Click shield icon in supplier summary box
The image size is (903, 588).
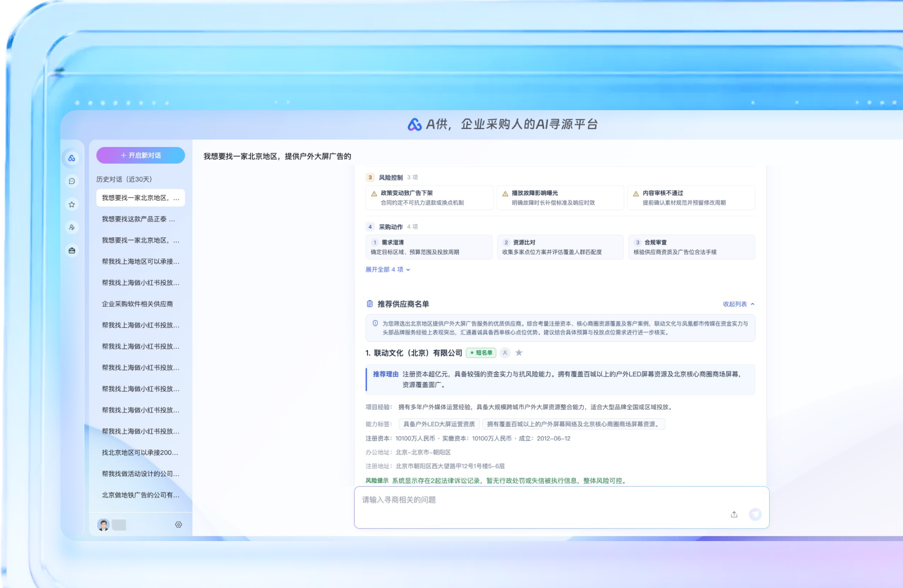(x=375, y=323)
